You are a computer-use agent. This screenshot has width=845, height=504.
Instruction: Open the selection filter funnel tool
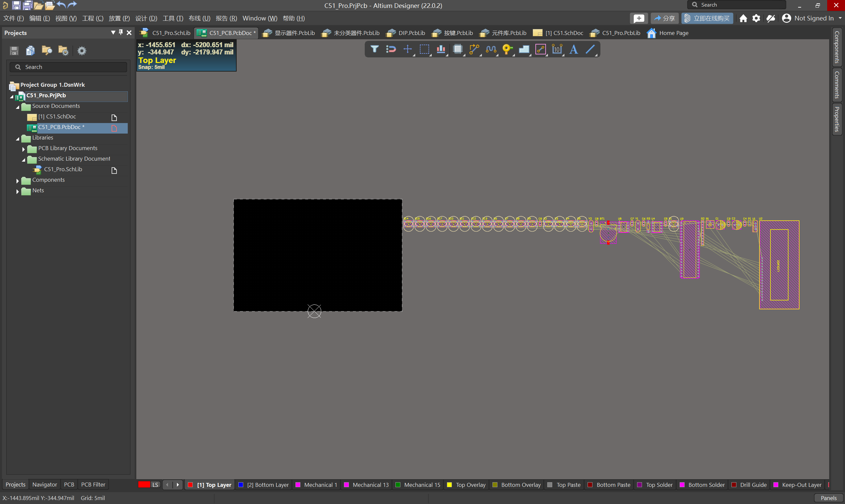(374, 49)
